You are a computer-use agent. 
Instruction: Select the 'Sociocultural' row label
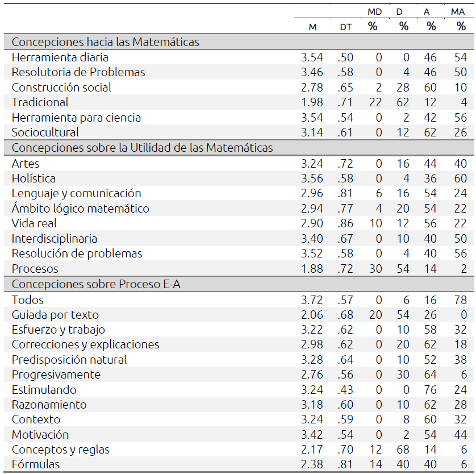(45, 132)
